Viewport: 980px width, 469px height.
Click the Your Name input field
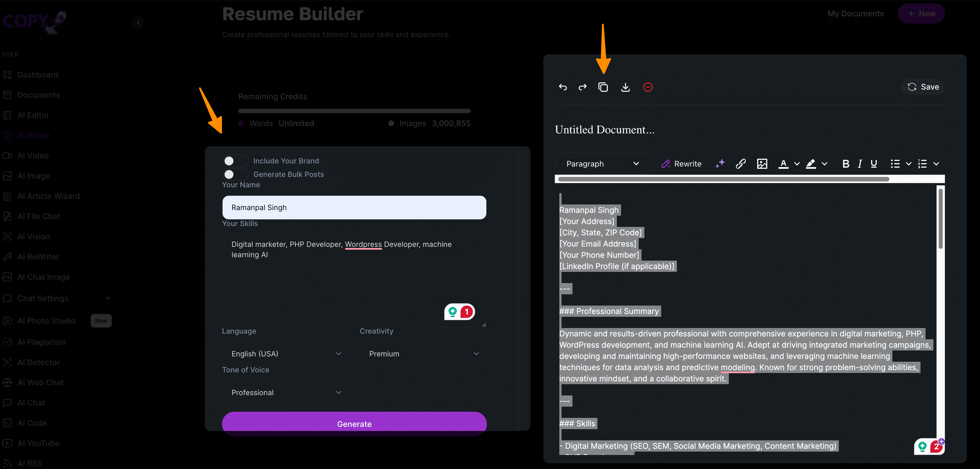click(x=354, y=207)
